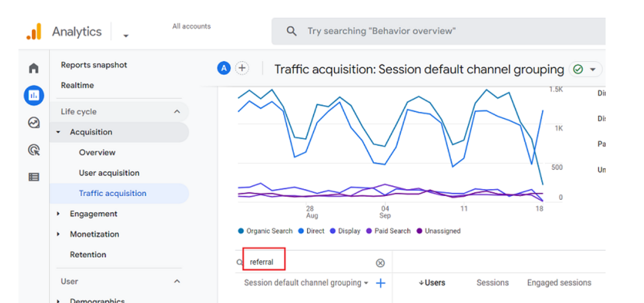Open the User acquisition report
The image size is (644, 303).
coord(109,173)
